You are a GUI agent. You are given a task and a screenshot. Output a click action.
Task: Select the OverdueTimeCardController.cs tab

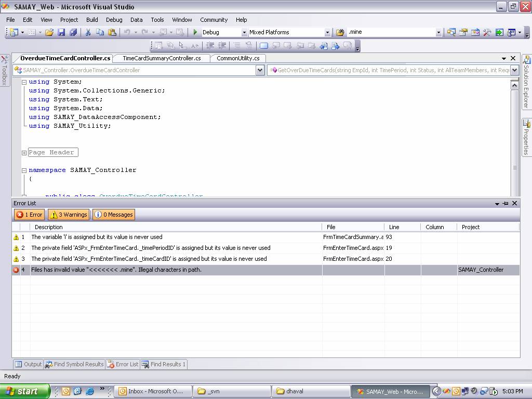tap(65, 58)
